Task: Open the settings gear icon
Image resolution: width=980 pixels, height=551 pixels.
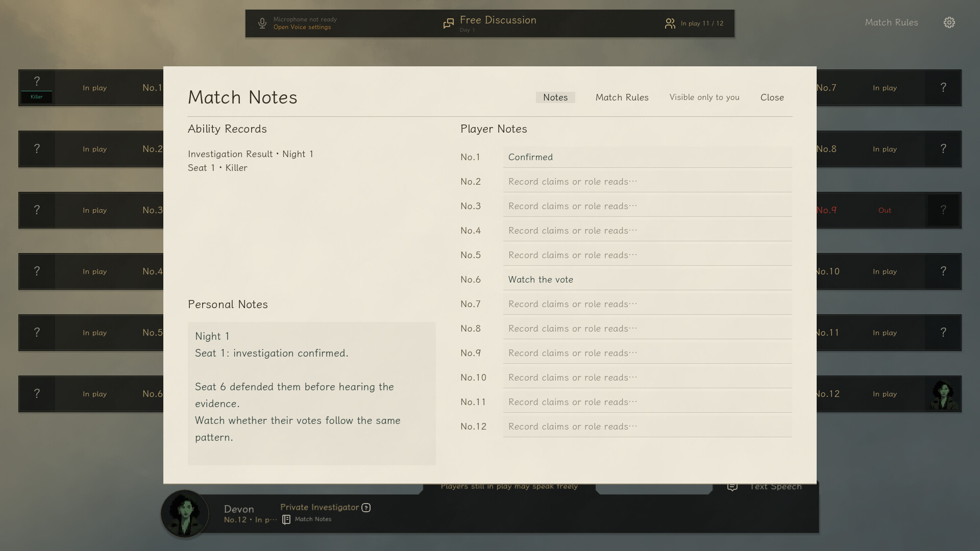Action: 949,22
